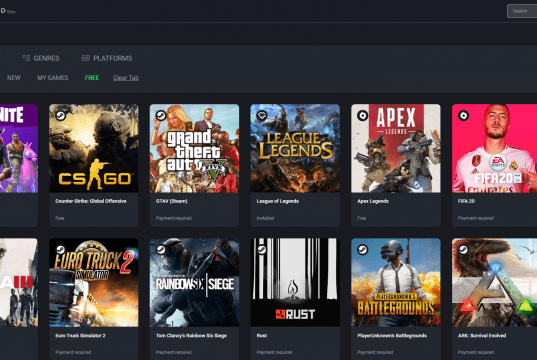The image size is (537, 360).
Task: Click 'Payment required' under Rust
Action: (x=274, y=352)
